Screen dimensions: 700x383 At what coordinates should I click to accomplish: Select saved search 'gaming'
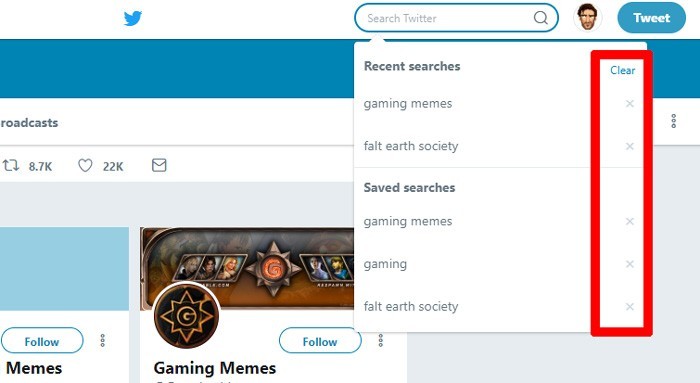[x=385, y=264]
